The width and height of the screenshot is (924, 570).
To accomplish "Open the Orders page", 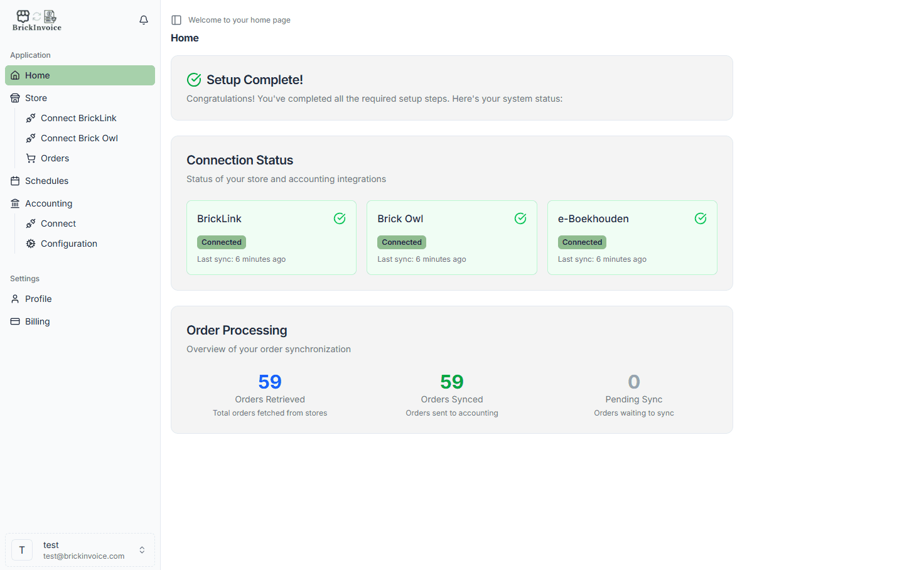I will (55, 158).
